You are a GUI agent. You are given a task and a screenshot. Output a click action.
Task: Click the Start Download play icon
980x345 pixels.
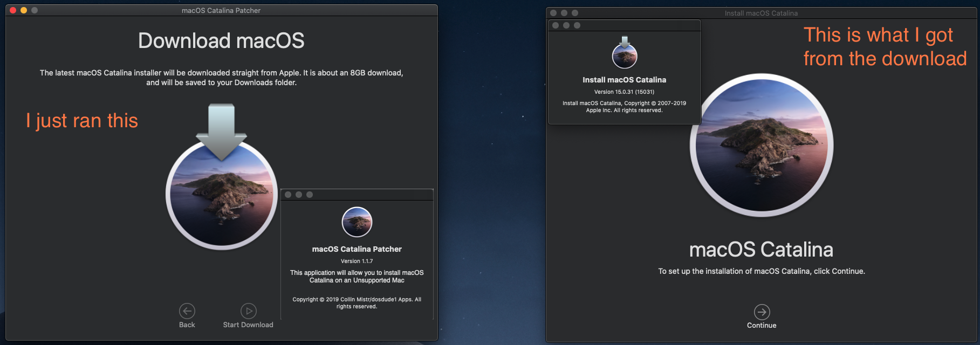248,311
